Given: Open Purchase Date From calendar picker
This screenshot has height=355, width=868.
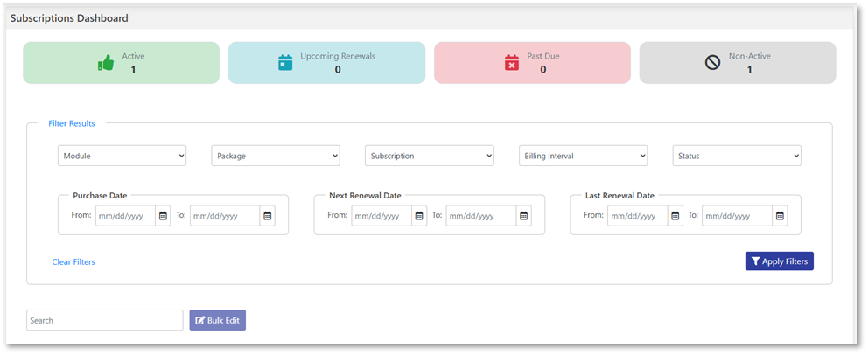Looking at the screenshot, I should pos(163,216).
